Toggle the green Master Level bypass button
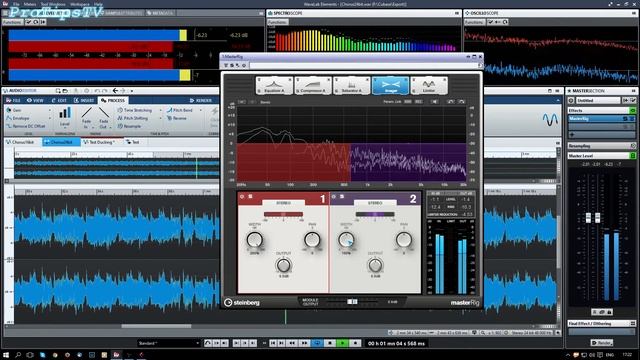The height and width of the screenshot is (360, 640). (633, 156)
